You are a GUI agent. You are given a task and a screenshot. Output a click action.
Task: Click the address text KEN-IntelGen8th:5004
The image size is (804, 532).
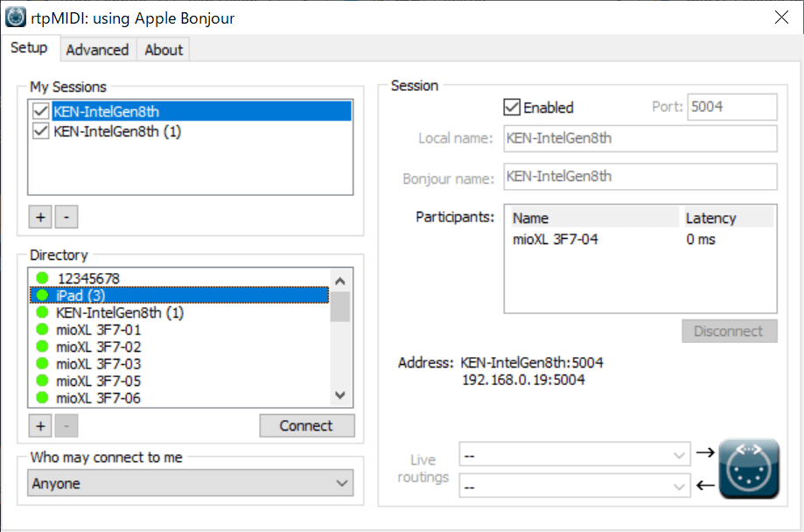(x=532, y=363)
